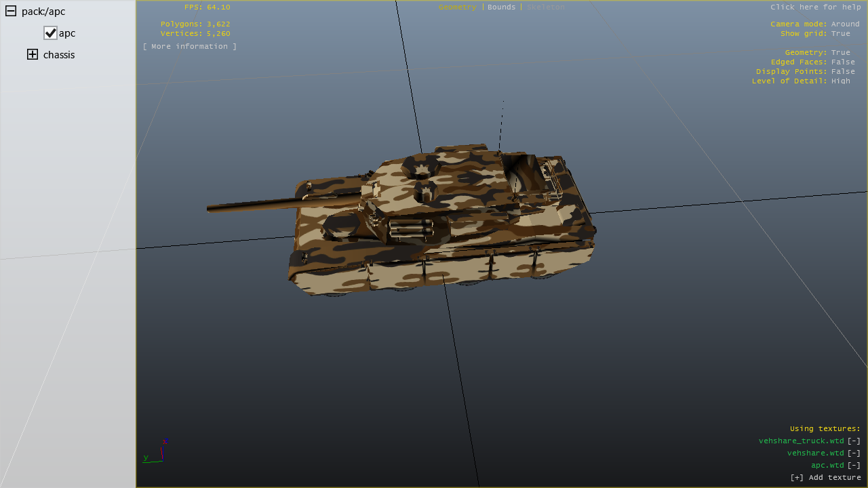Click the Polygons count readout
This screenshot has height=488, width=868.
[195, 24]
